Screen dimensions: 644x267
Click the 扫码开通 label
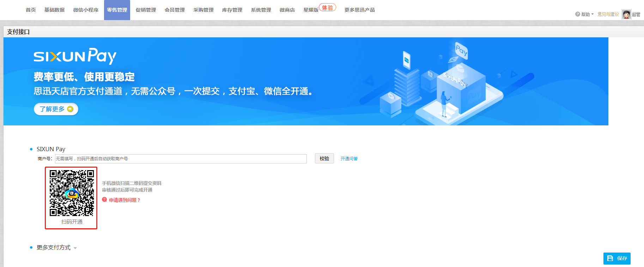pyautogui.click(x=72, y=222)
